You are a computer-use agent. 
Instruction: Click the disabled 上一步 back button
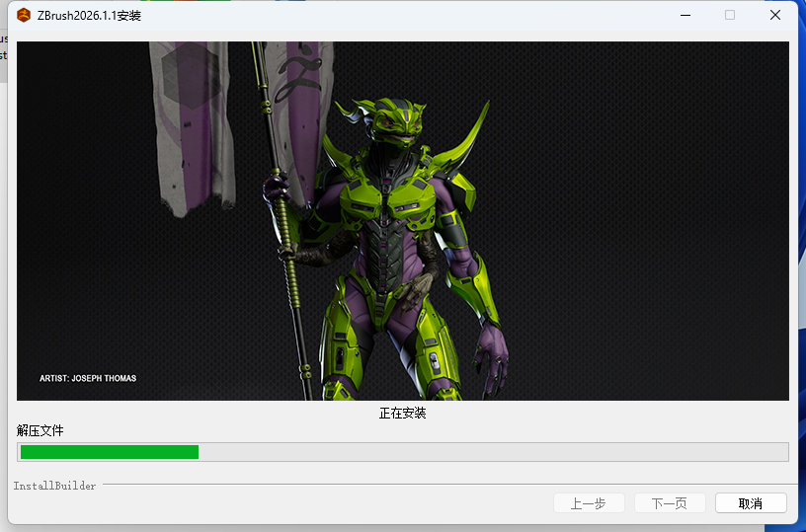(589, 503)
